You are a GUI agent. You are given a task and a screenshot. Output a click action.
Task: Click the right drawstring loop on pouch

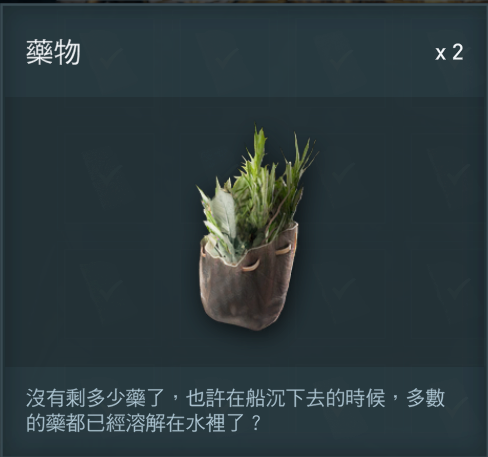[283, 250]
